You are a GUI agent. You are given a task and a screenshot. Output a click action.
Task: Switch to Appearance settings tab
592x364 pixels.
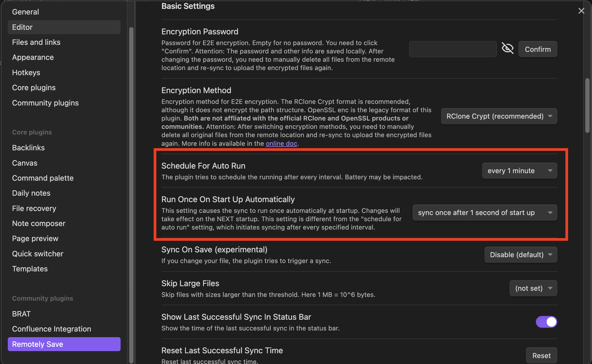33,57
